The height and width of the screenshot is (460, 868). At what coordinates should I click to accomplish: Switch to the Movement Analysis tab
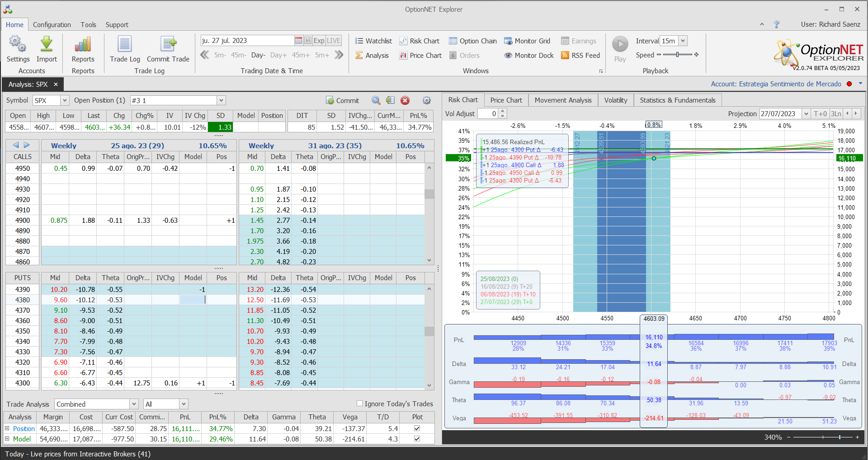click(563, 100)
